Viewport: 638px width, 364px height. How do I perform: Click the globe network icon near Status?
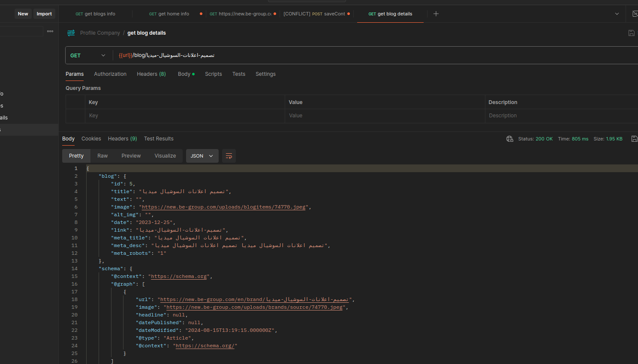point(510,139)
